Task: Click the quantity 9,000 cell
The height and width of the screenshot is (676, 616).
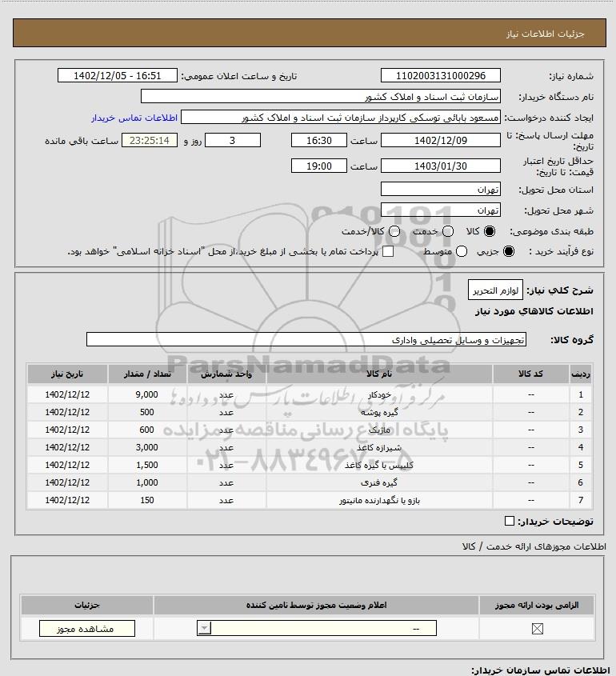Action: pos(147,394)
